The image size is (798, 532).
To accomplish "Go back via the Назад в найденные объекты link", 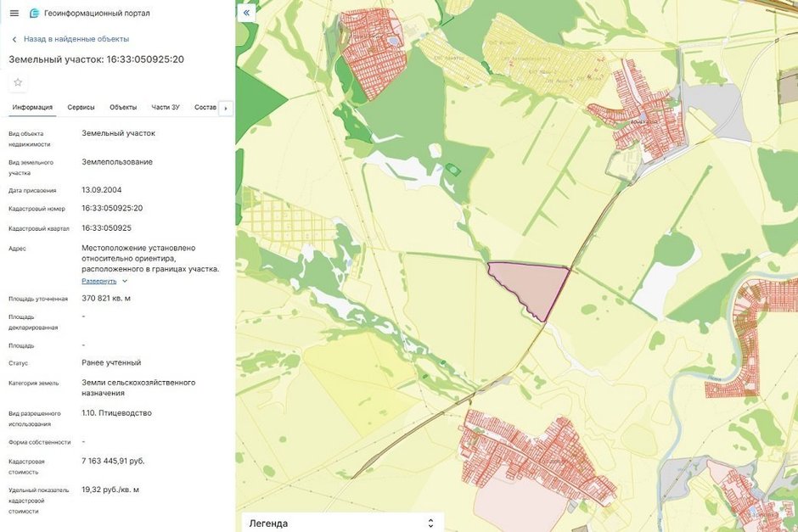I will [76, 39].
